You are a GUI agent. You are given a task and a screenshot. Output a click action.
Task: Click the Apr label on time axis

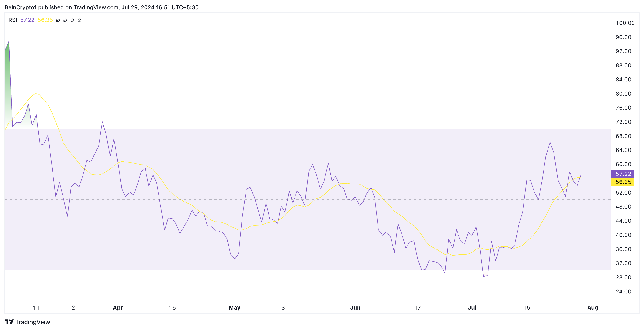click(x=118, y=307)
